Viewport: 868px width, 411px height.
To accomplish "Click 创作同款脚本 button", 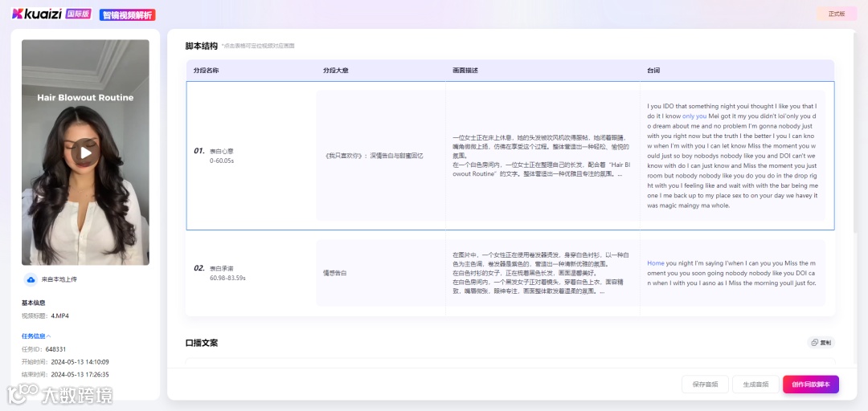I will (x=810, y=385).
